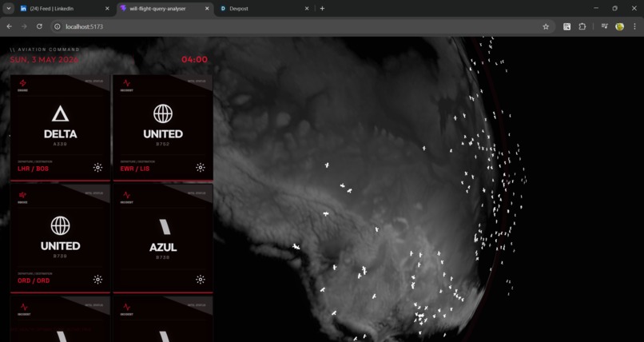Screen dimensions: 644x342
Task: Click the B738 aircraft code
Action: point(163,257)
